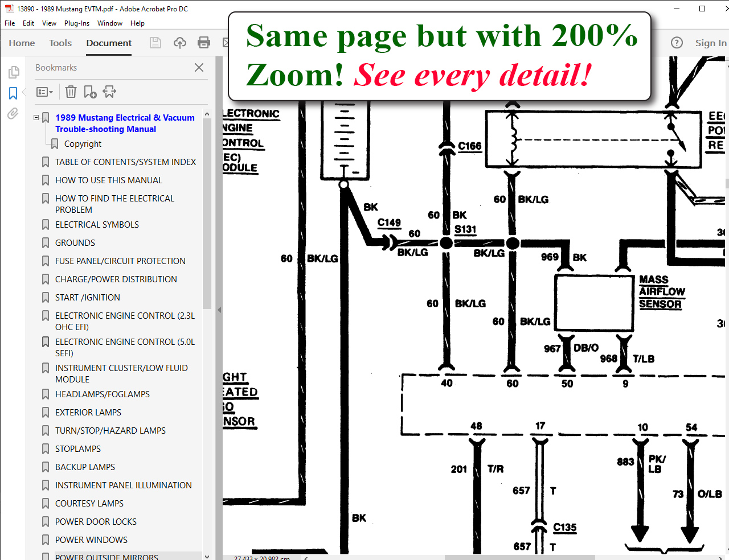Click the bookmarks panel scroll down arrow

click(x=207, y=557)
